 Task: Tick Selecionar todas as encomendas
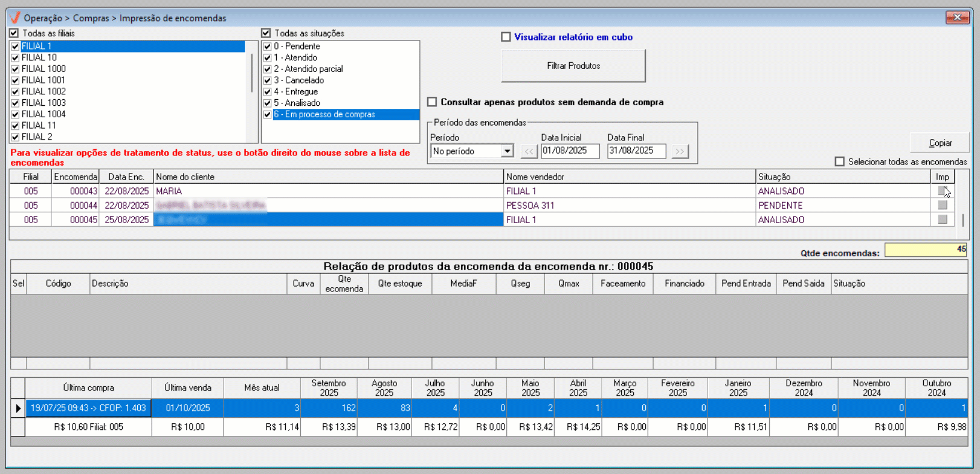click(840, 161)
